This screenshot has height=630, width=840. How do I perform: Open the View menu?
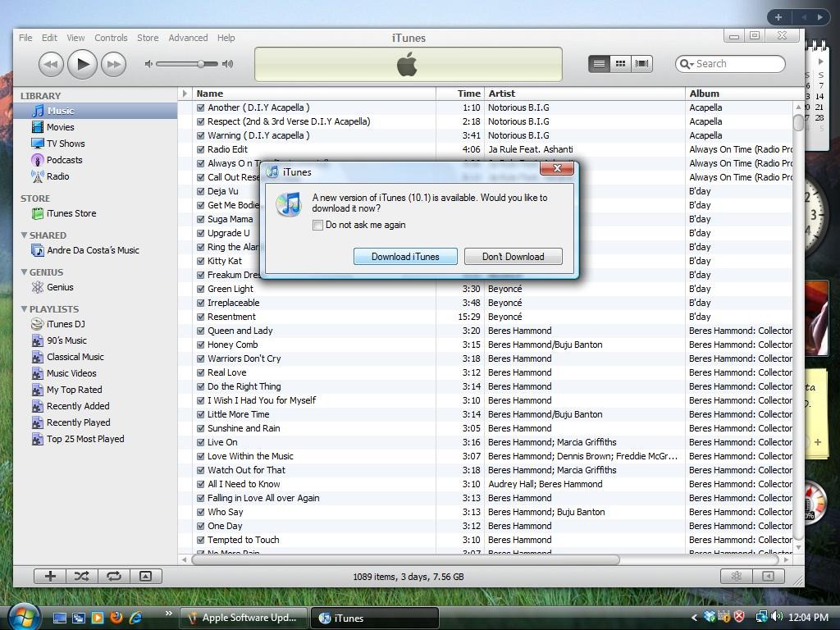75,38
